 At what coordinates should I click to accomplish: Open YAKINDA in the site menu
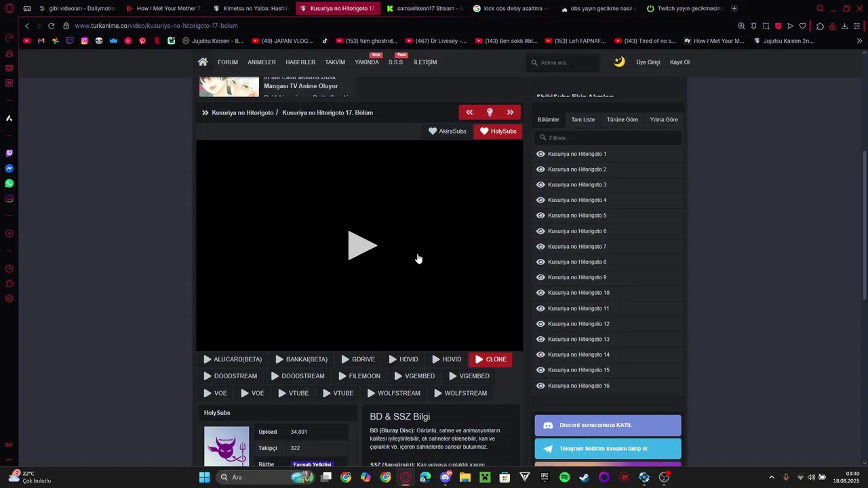click(367, 62)
